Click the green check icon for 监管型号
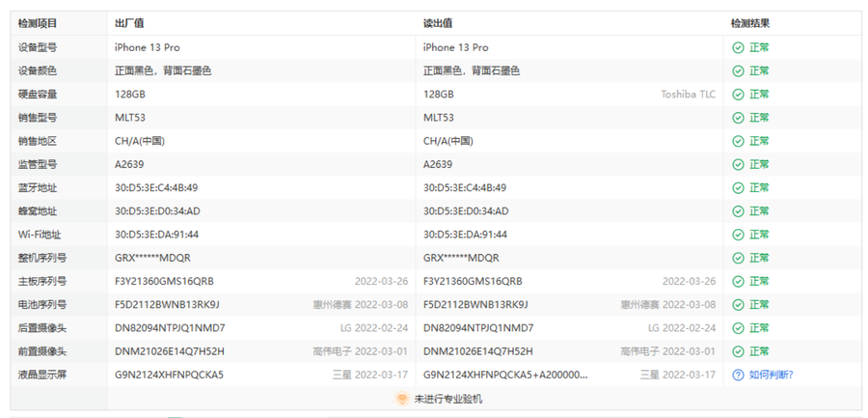This screenshot has height=418, width=868. pos(738,165)
